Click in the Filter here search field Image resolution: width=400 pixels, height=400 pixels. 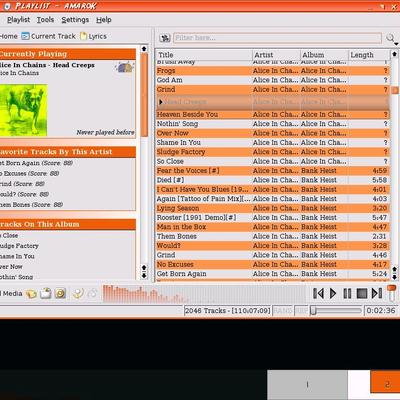[277, 38]
